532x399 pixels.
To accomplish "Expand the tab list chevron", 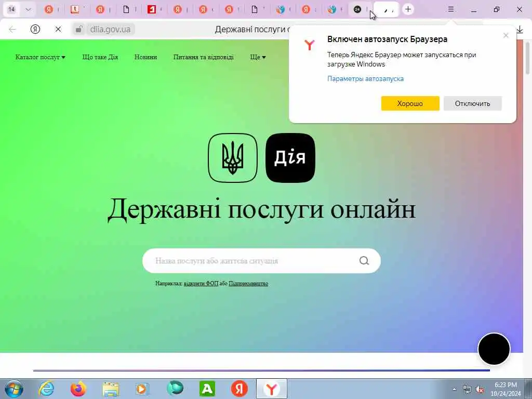I will click(28, 9).
